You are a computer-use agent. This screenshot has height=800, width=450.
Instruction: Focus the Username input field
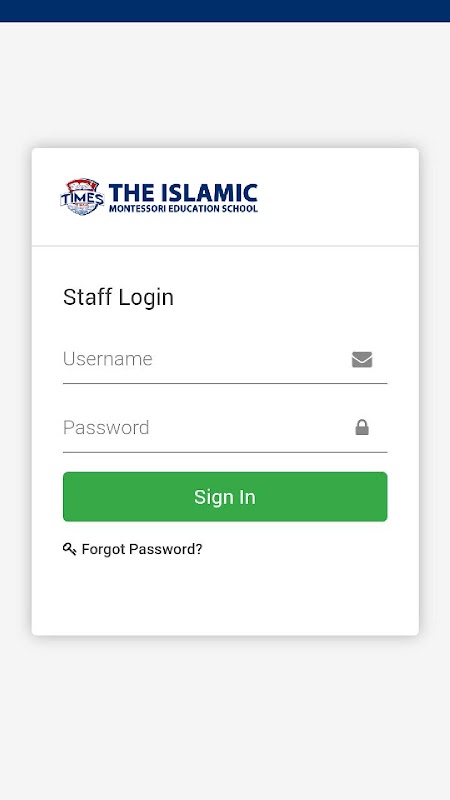[225, 360]
